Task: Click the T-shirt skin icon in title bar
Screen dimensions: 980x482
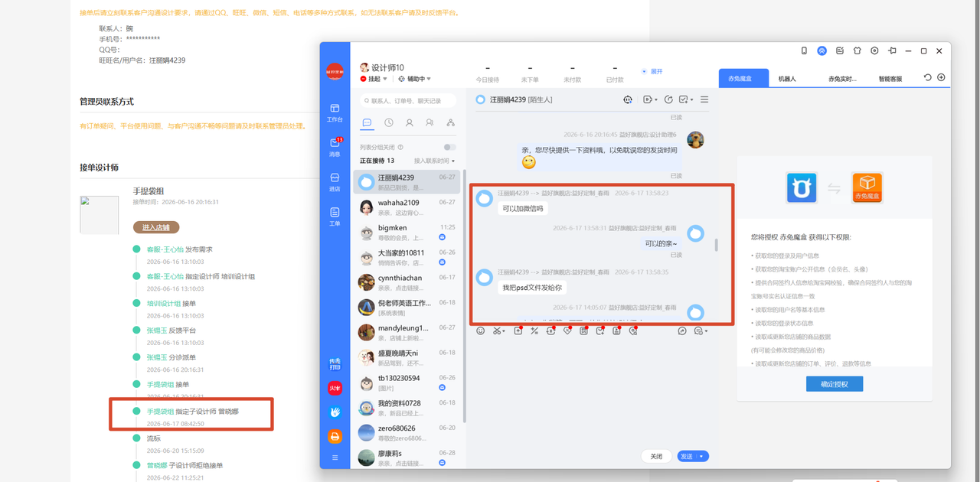Action: point(857,50)
